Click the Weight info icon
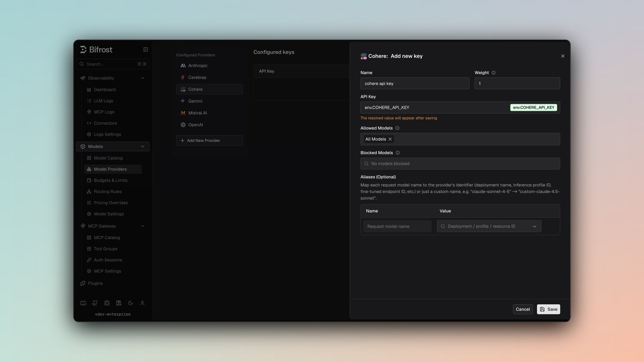 pyautogui.click(x=493, y=73)
